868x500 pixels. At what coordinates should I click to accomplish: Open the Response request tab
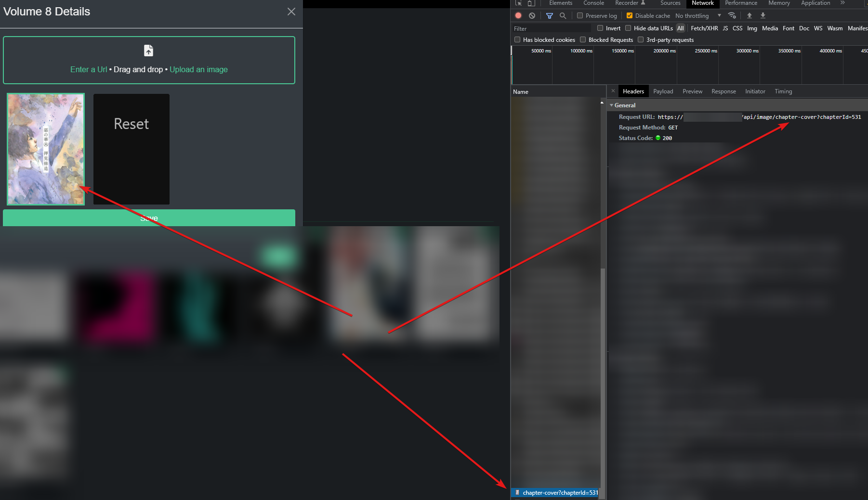(723, 91)
